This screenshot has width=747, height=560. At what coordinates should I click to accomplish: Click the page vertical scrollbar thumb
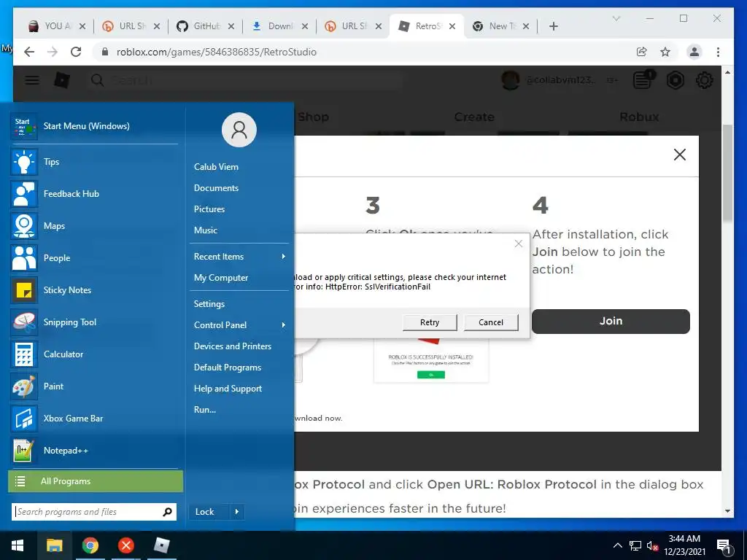pos(727,172)
